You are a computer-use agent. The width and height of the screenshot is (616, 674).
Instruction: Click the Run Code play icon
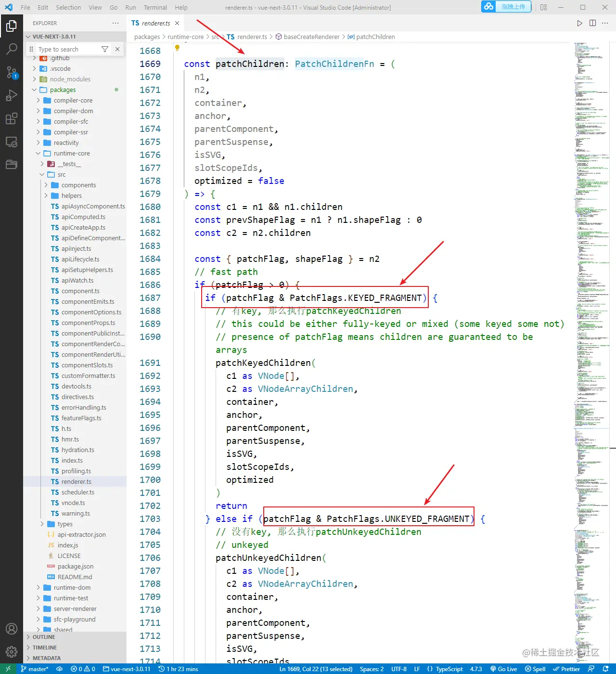click(579, 23)
